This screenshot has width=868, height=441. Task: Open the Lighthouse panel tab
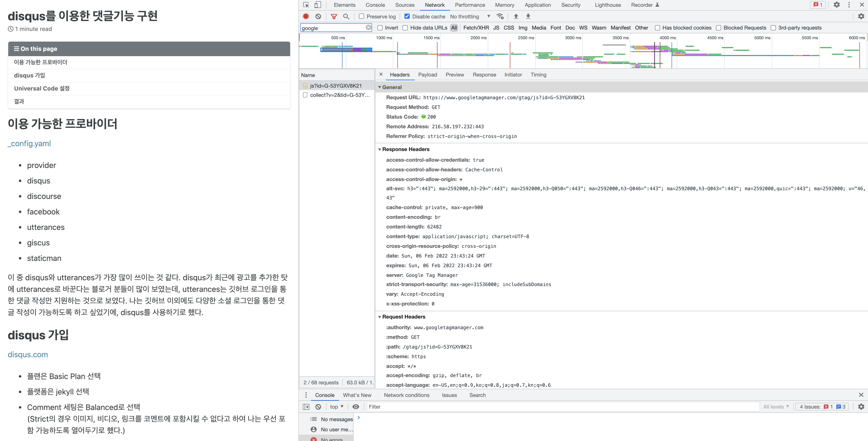coord(608,5)
